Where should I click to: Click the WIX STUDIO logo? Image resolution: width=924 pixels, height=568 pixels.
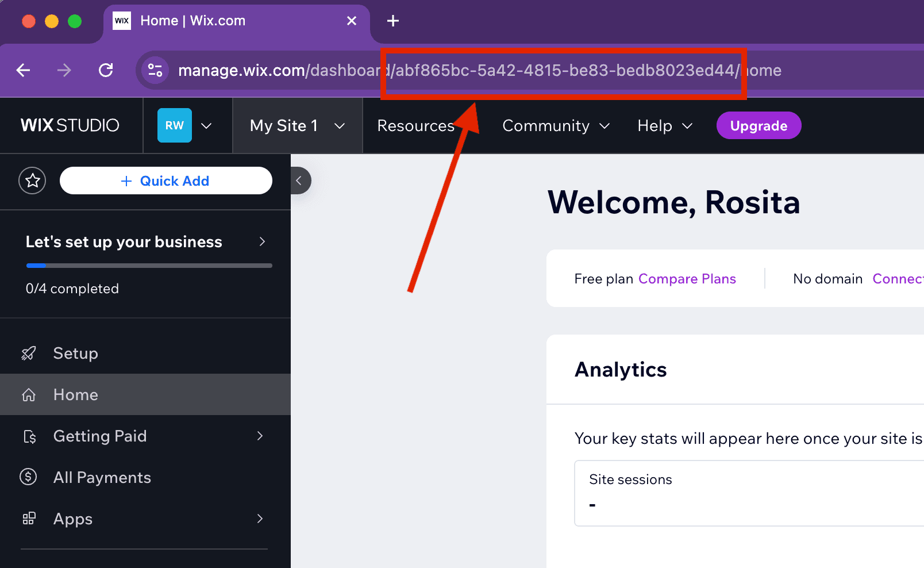pos(70,125)
